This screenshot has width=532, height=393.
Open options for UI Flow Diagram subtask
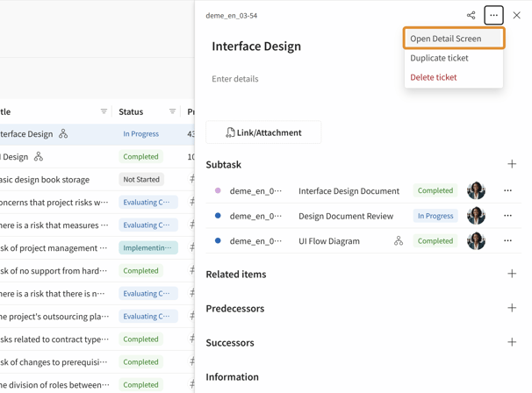pyautogui.click(x=507, y=240)
